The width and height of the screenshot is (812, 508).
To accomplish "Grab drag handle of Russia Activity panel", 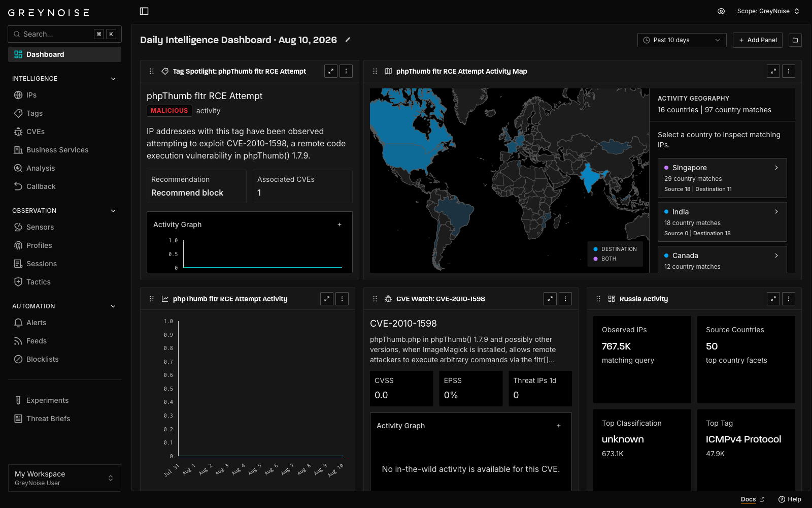I will [598, 299].
